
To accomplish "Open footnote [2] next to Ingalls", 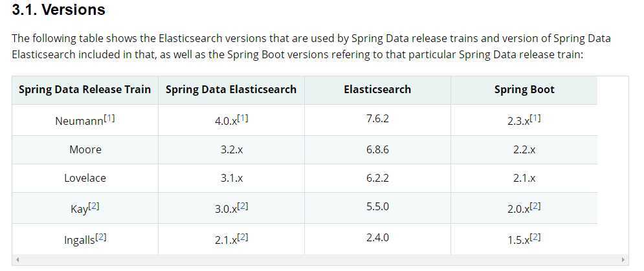I will pos(101,237).
